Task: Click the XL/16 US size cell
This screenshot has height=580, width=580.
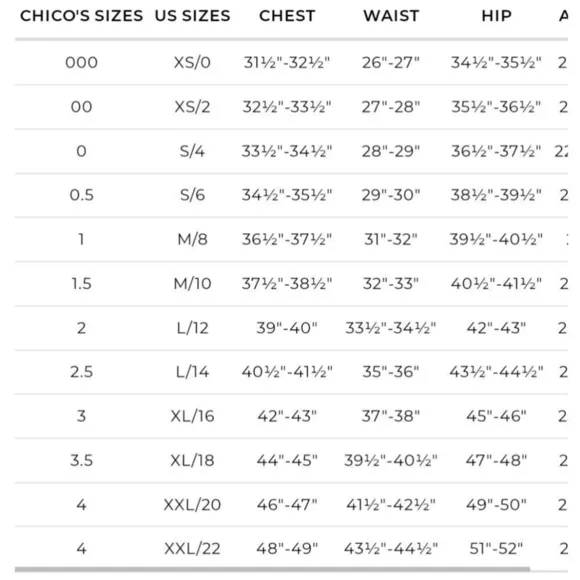Action: tap(192, 416)
